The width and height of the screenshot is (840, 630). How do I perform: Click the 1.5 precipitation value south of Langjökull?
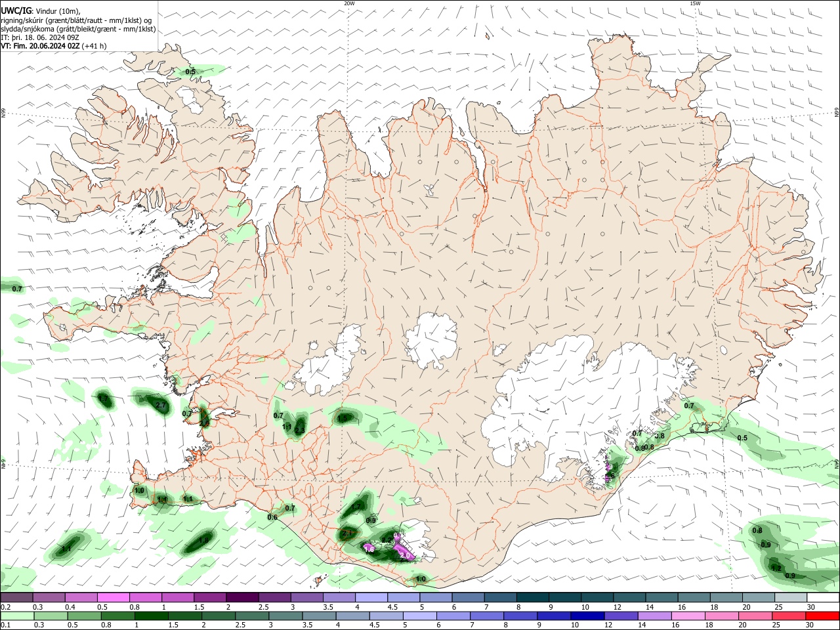coord(342,418)
